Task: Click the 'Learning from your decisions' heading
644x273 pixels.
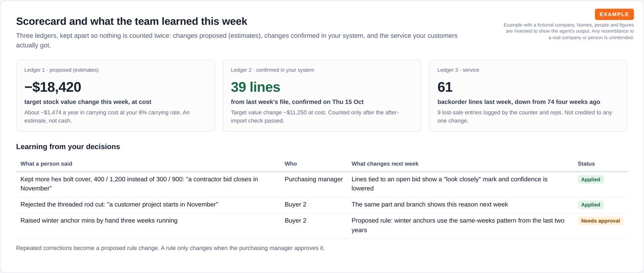Action: point(68,147)
